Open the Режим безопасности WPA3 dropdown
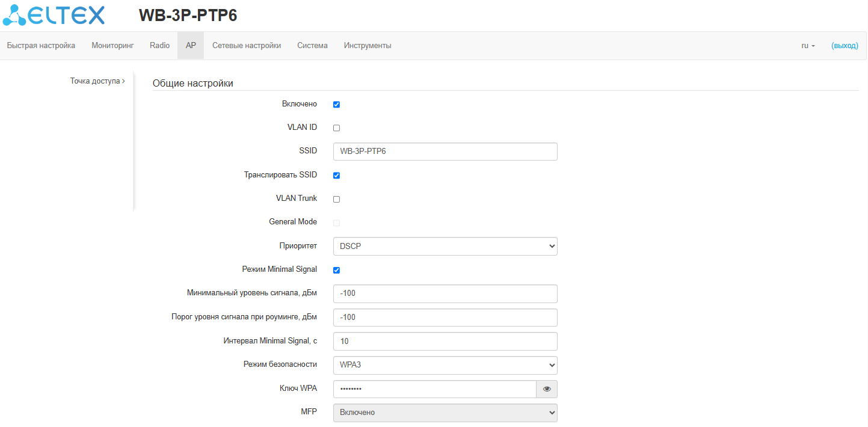Viewport: 868px width, 427px height. click(x=445, y=365)
